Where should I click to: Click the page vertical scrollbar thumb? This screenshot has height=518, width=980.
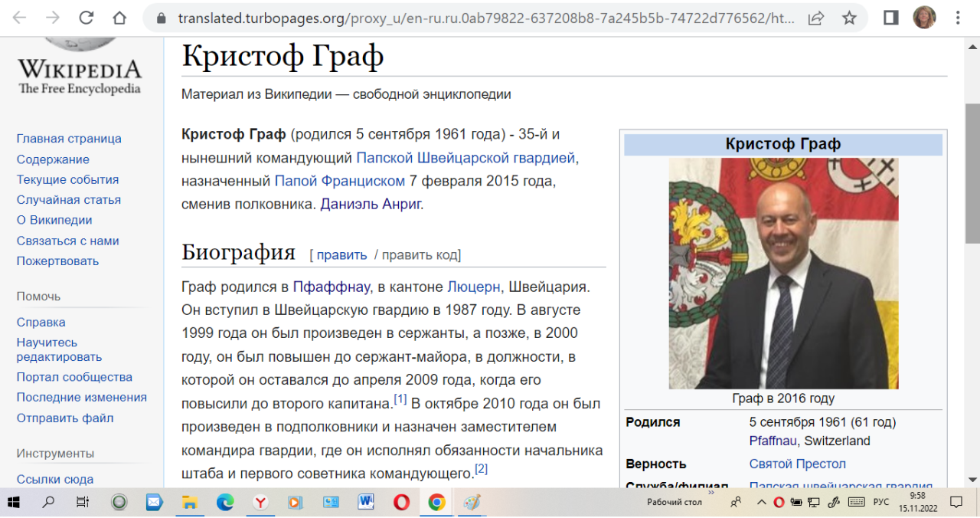point(972,172)
